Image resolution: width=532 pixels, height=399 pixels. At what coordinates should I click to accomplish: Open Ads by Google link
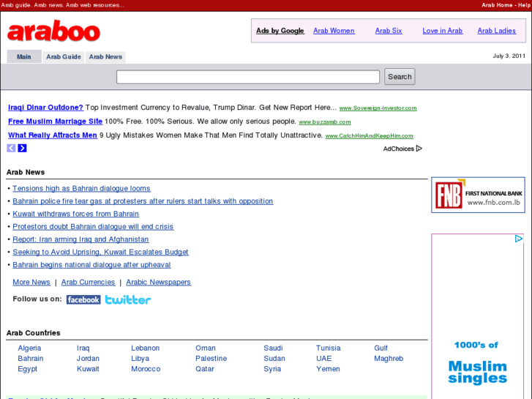pos(280,31)
